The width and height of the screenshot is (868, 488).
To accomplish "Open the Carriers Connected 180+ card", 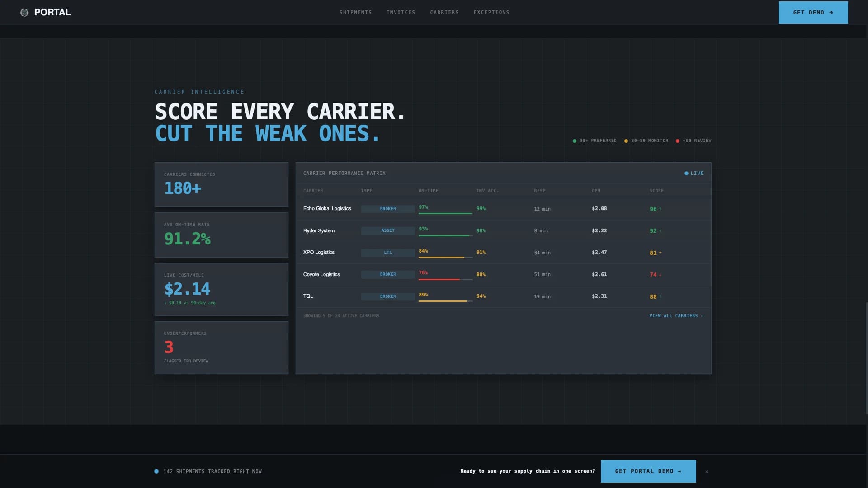I will (x=221, y=184).
